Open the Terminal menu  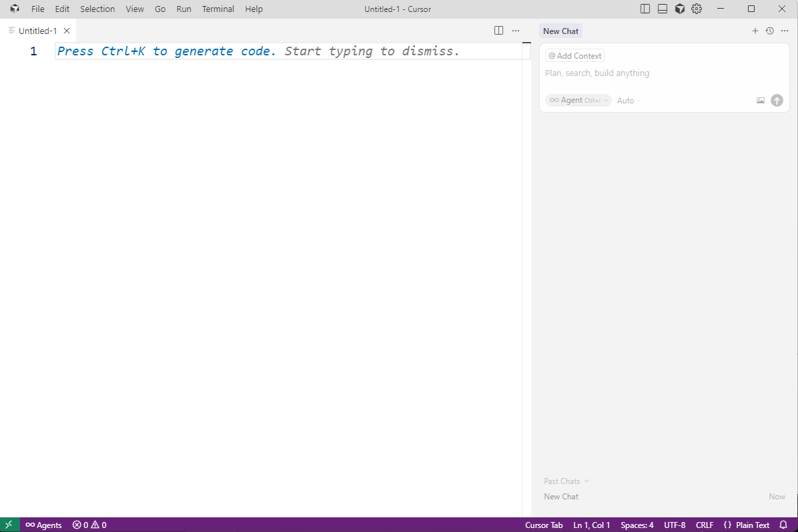click(x=218, y=9)
